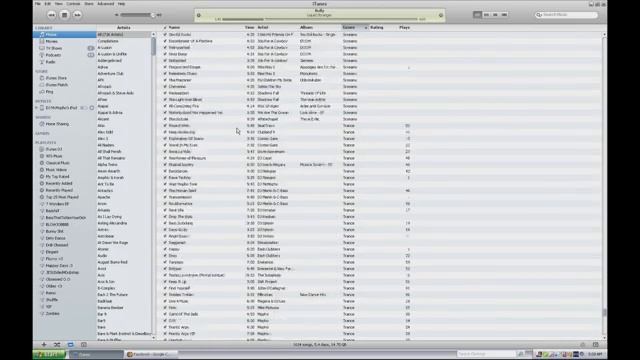Switch to Cover Flow view
This screenshot has width=640, height=360.
tap(504, 15)
